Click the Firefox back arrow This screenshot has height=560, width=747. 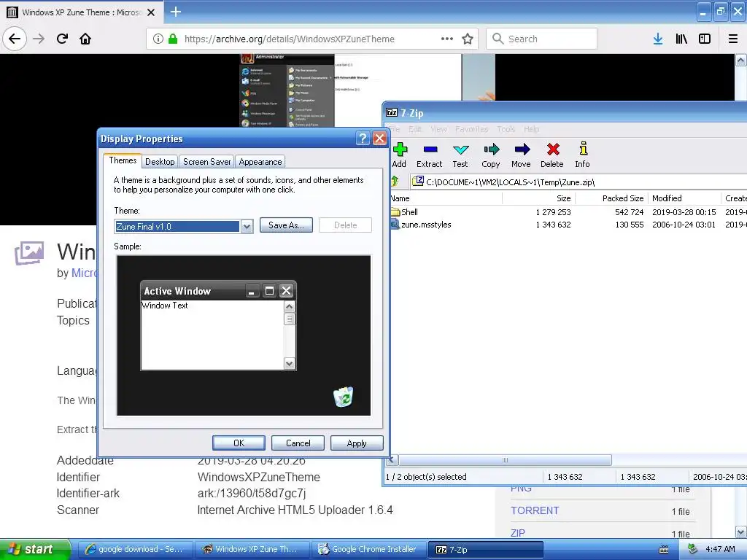(x=15, y=39)
